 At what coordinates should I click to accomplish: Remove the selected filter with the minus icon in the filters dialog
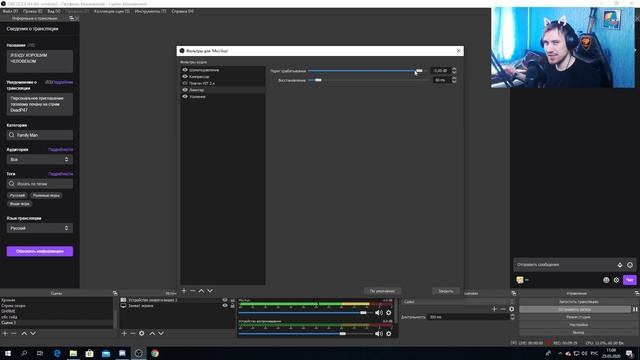coord(193,291)
